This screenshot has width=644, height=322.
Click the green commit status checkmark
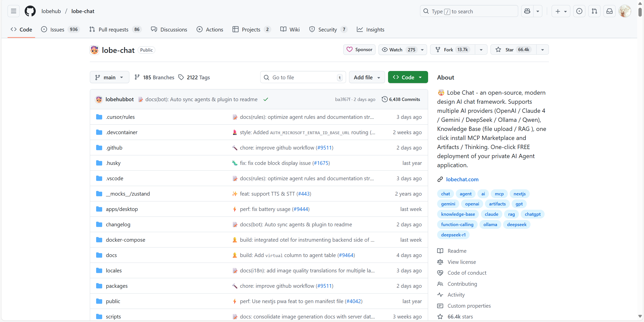point(266,99)
